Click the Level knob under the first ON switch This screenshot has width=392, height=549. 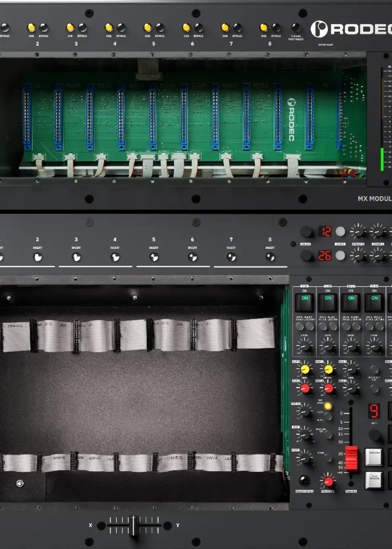304,347
